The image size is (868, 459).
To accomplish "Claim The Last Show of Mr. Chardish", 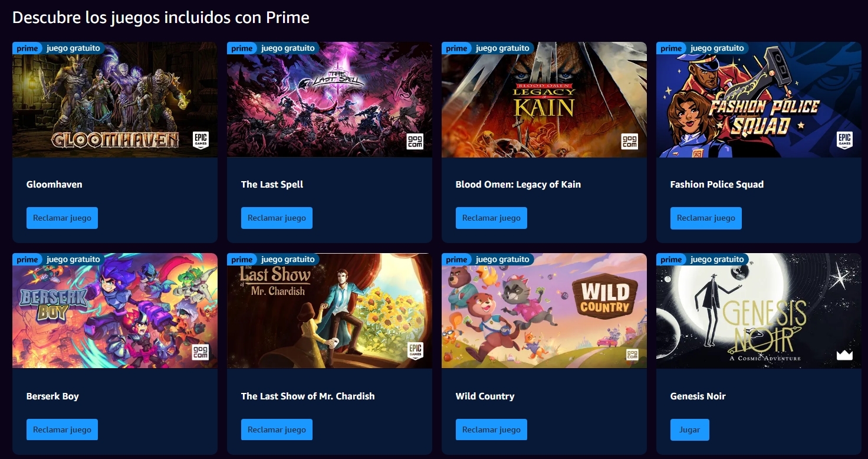I will click(277, 430).
